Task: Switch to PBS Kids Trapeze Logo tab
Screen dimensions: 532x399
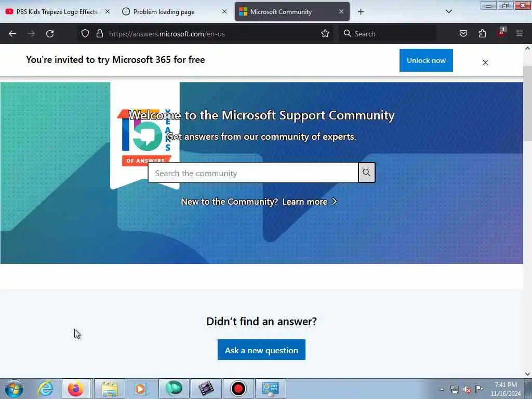Action: click(57, 12)
